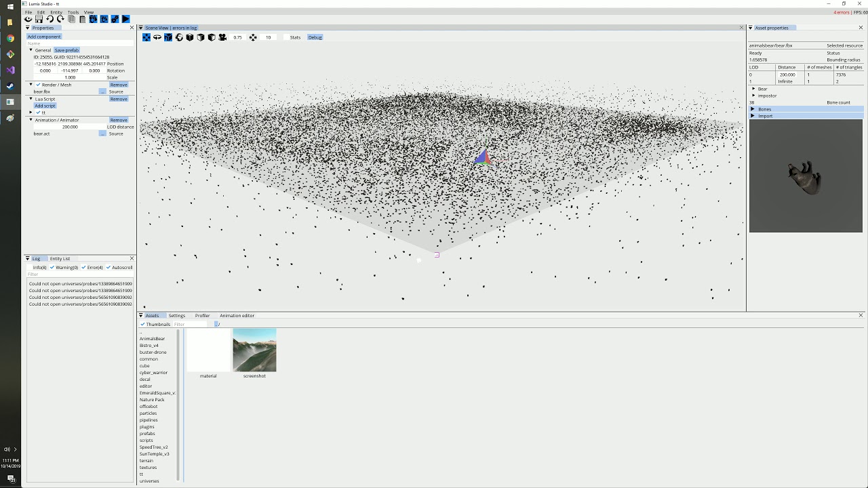Expand the impostor node in Asset properties
The height and width of the screenshot is (488, 868).
tap(754, 96)
